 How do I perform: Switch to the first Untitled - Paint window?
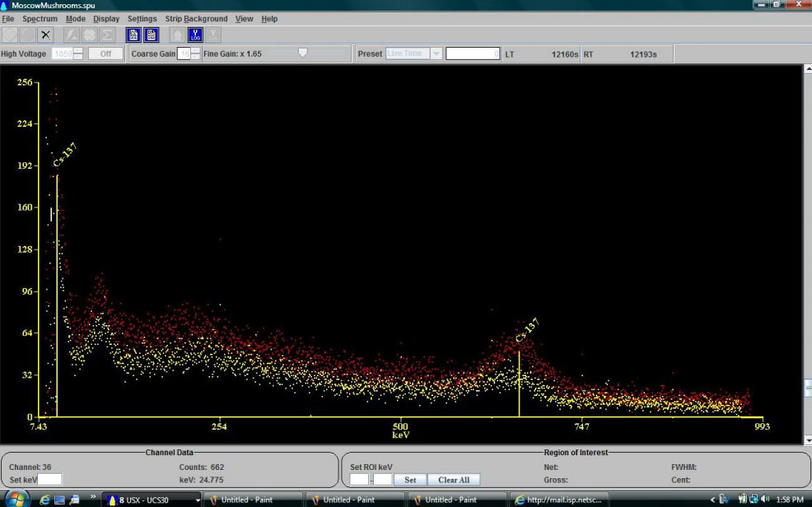[x=253, y=500]
